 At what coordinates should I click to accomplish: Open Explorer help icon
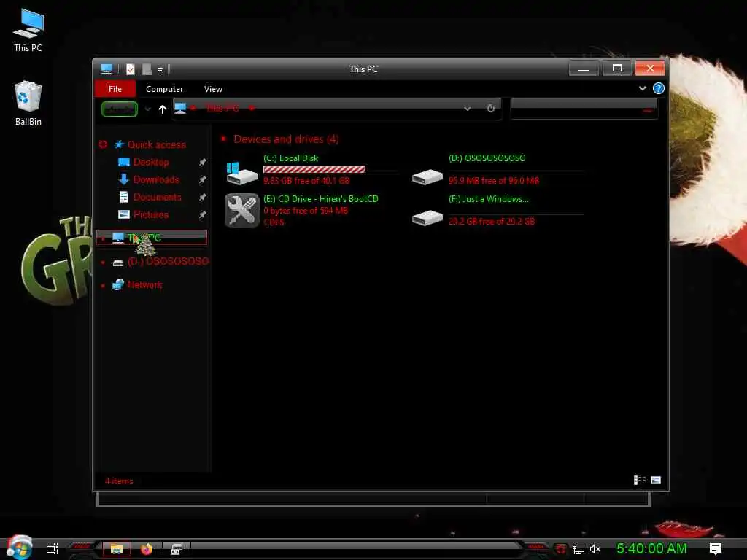click(x=659, y=88)
